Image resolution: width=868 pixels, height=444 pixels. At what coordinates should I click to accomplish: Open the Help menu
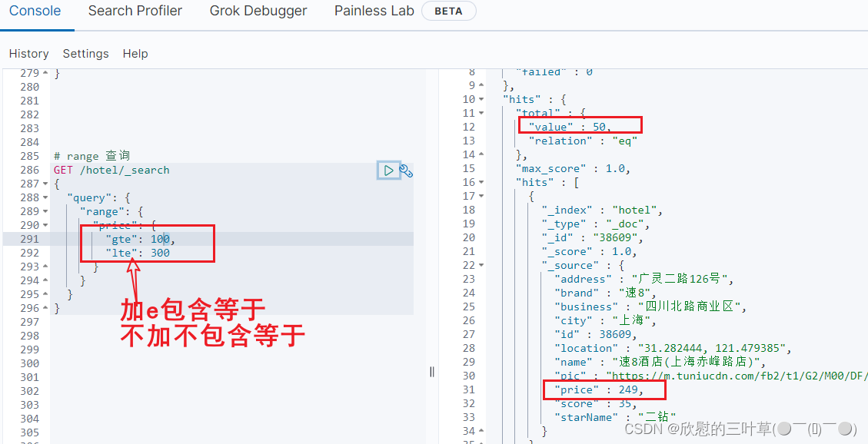135,53
